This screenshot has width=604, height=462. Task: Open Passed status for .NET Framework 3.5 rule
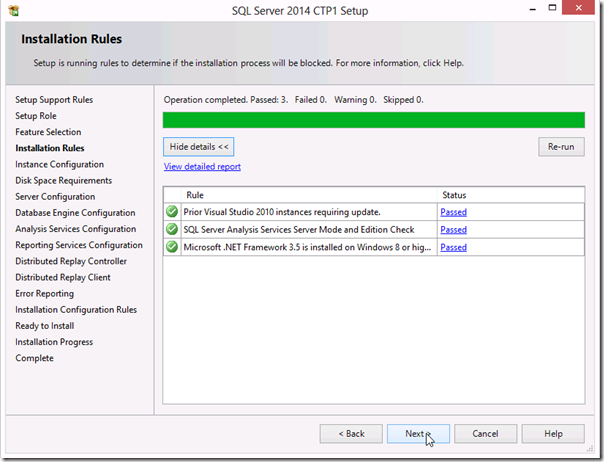(453, 247)
